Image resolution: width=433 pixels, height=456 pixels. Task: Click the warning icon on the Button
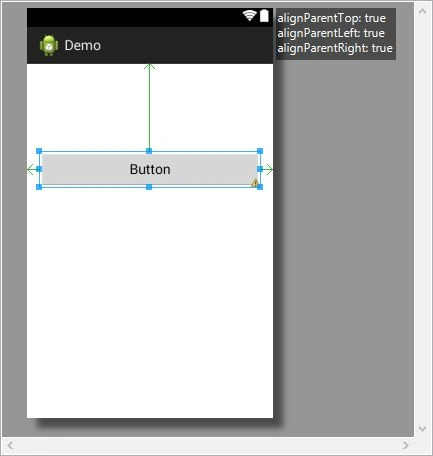coord(255,183)
